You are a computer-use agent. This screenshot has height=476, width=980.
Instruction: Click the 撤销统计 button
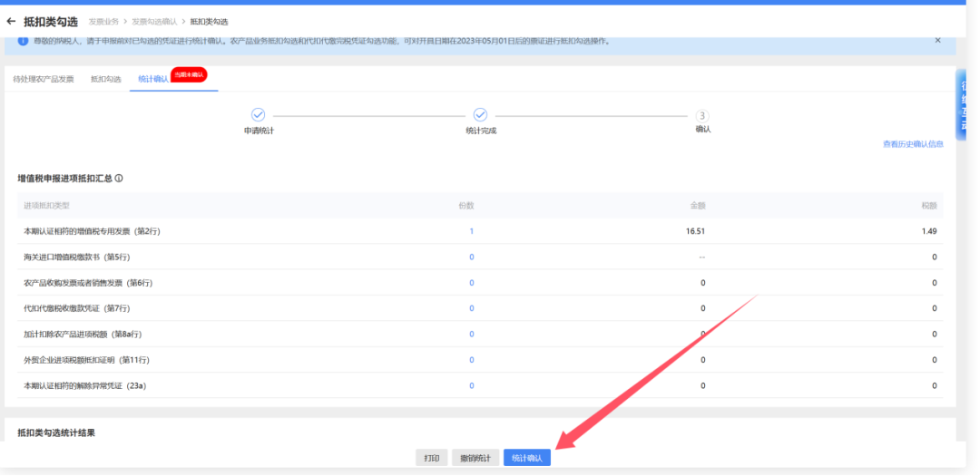pos(475,458)
